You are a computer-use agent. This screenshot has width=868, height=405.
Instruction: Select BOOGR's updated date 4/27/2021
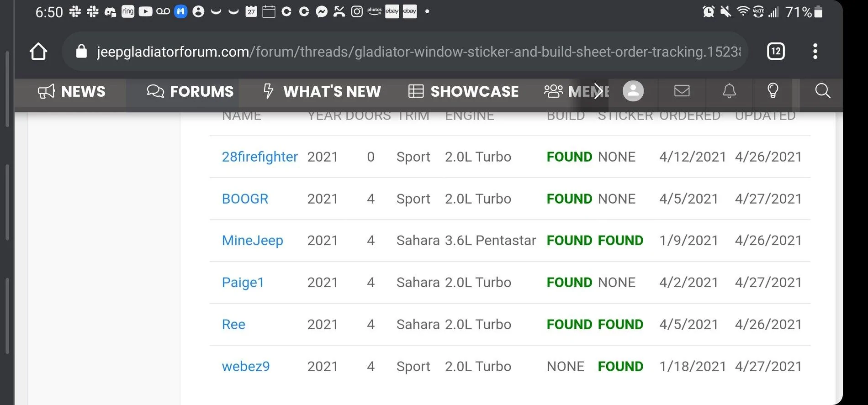coord(768,199)
